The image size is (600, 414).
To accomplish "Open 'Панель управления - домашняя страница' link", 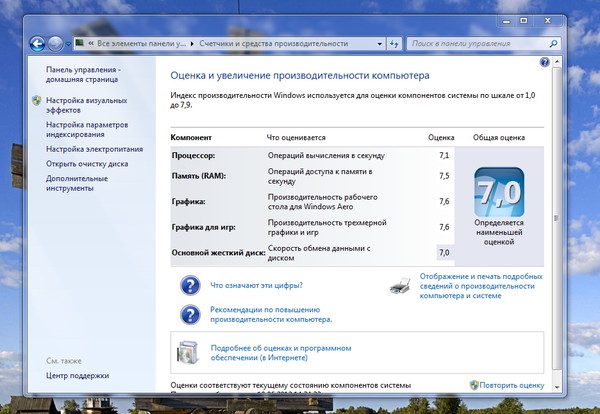I will [x=83, y=75].
